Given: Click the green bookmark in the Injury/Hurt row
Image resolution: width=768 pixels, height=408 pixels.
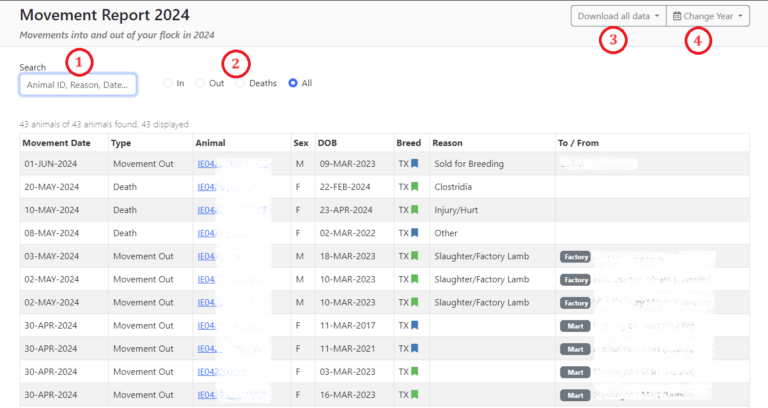Looking at the screenshot, I should click(414, 210).
